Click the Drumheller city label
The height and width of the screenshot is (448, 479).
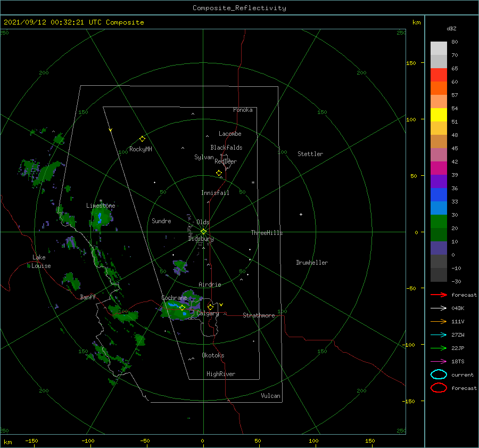tap(312, 263)
